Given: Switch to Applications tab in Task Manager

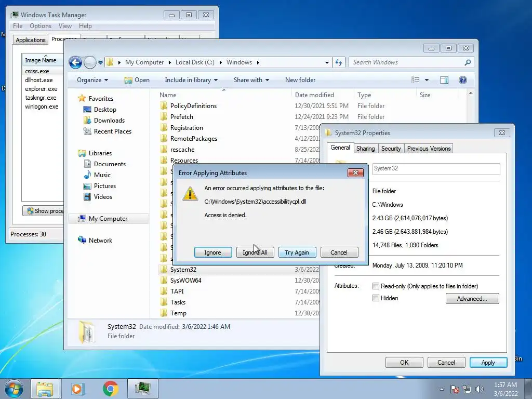Looking at the screenshot, I should point(31,40).
